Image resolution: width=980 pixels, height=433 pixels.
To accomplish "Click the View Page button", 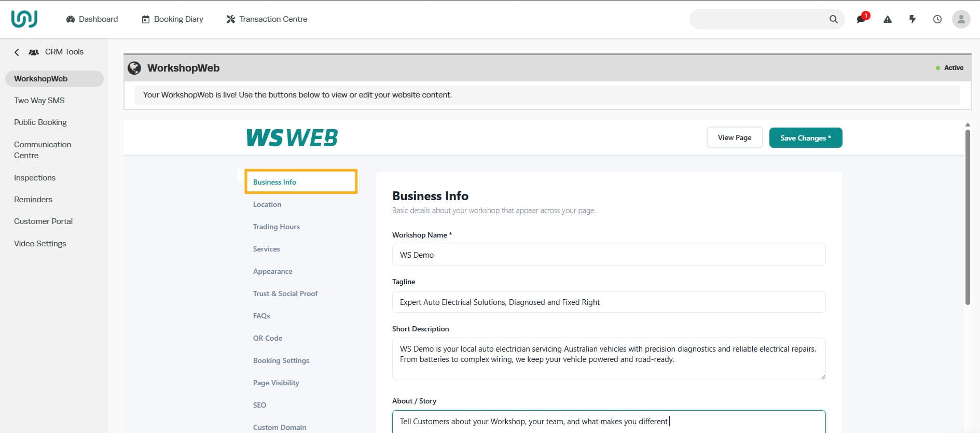I will click(x=735, y=137).
